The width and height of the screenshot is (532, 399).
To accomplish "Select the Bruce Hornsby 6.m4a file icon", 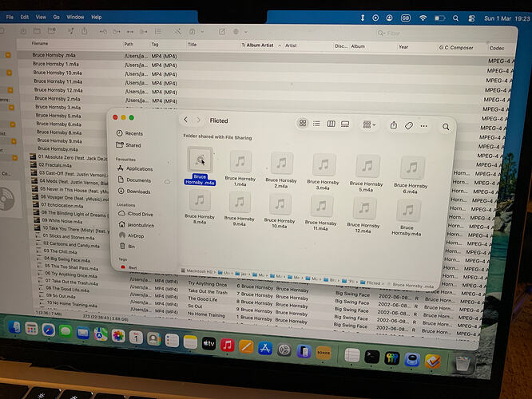I will click(x=412, y=168).
